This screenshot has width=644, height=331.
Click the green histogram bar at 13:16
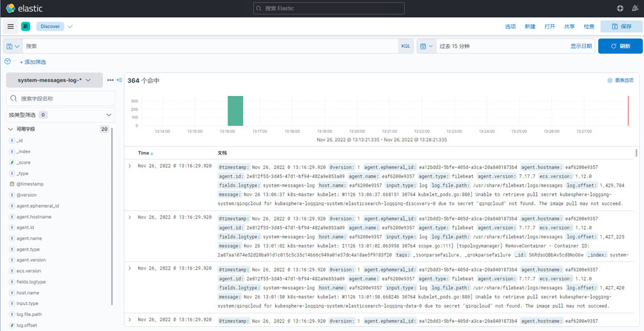click(235, 111)
